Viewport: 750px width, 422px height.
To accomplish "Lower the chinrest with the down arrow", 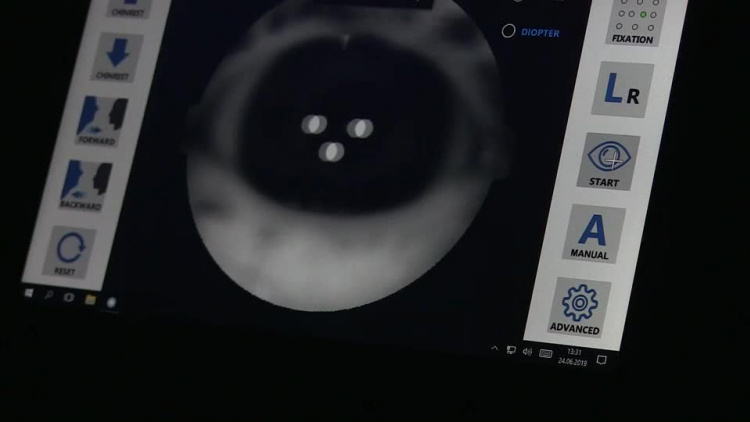I will pyautogui.click(x=117, y=57).
